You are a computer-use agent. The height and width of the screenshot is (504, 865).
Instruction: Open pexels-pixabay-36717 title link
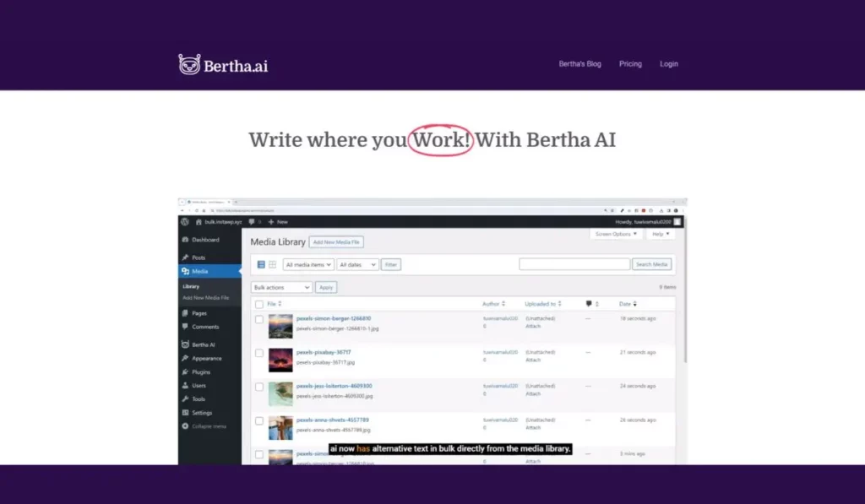(x=324, y=352)
